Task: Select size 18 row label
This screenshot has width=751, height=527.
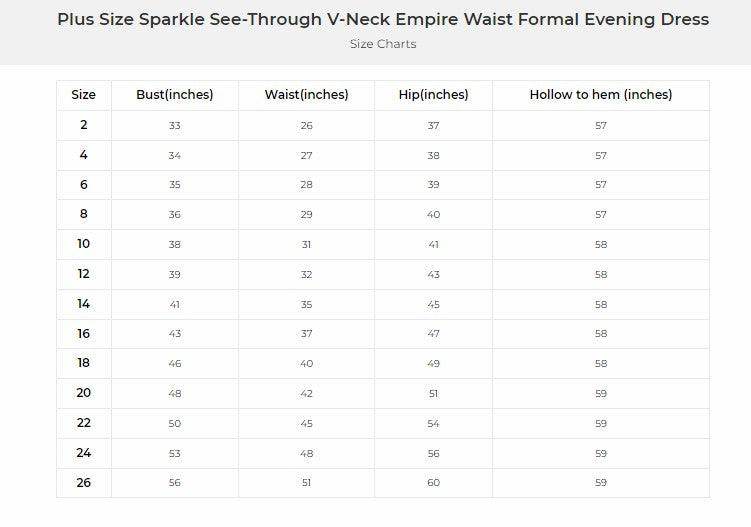Action: pos(84,364)
